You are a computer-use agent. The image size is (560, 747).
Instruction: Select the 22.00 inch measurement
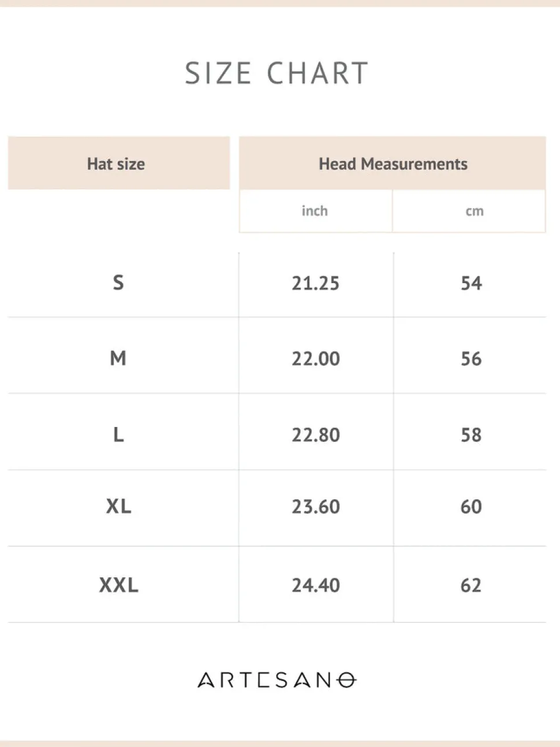tap(316, 359)
